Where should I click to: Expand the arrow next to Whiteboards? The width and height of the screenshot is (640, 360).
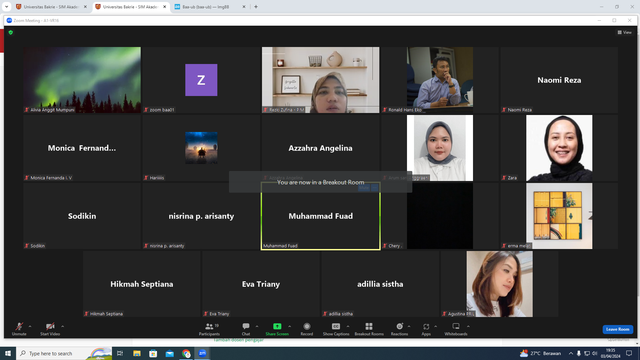[468, 326]
